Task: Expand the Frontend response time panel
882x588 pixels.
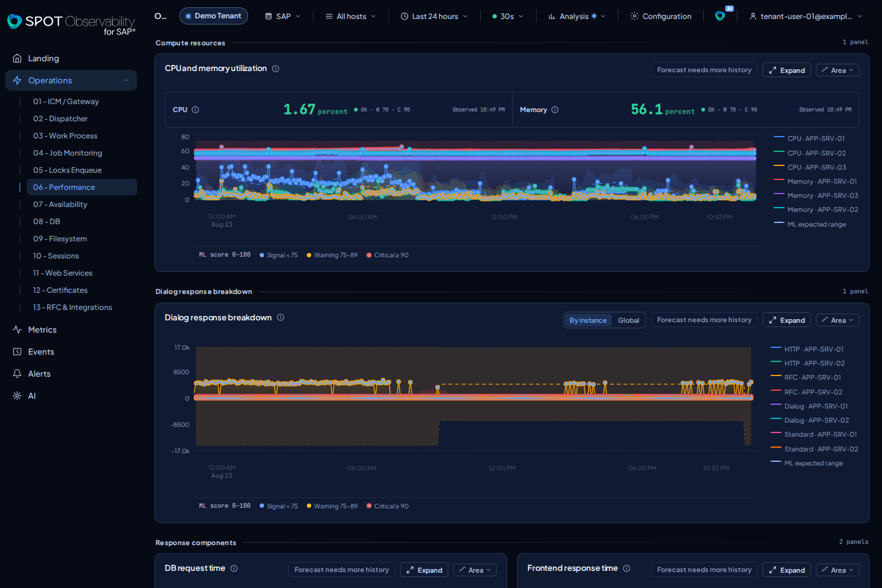Action: coord(786,570)
